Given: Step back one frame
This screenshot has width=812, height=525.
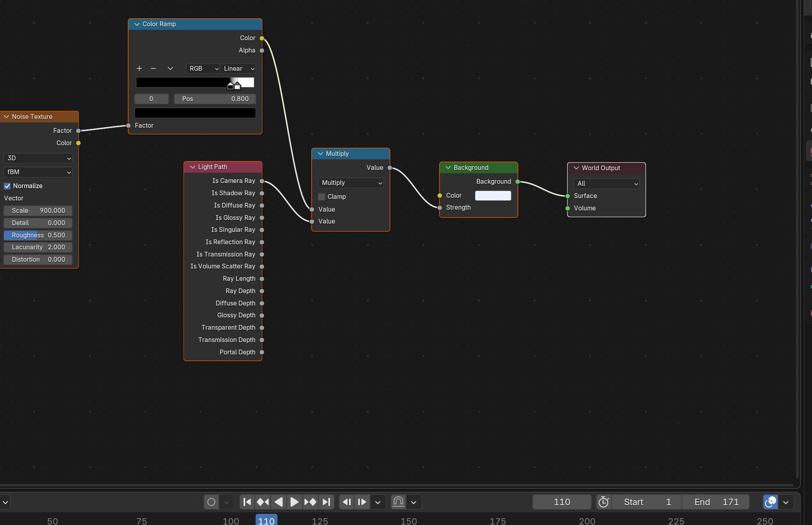Looking at the screenshot, I should (347, 502).
